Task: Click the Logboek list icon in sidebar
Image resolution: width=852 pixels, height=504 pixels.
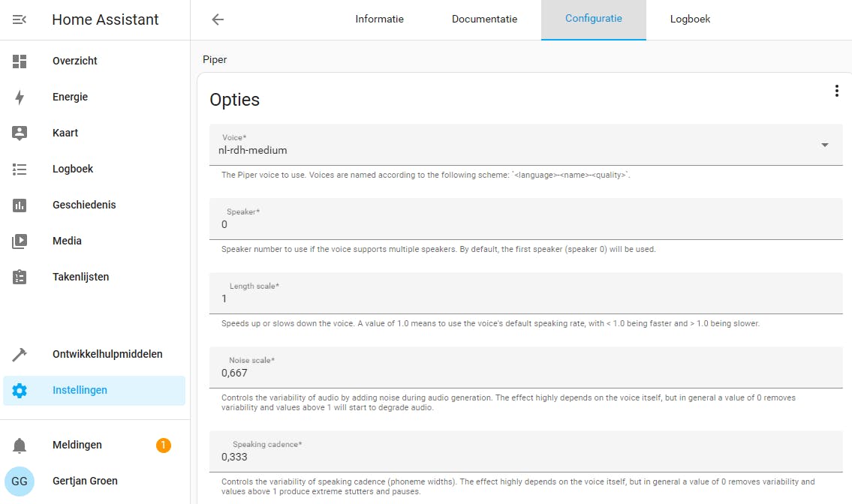Action: (x=20, y=169)
